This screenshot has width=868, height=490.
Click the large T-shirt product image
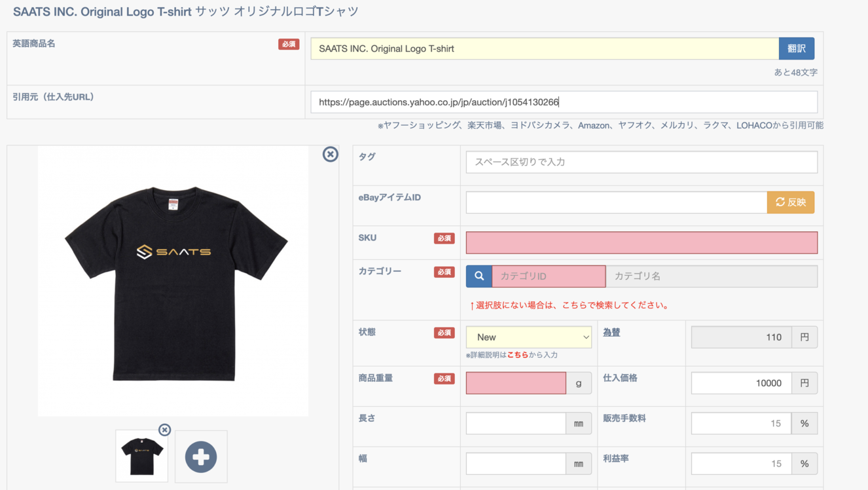(x=173, y=281)
